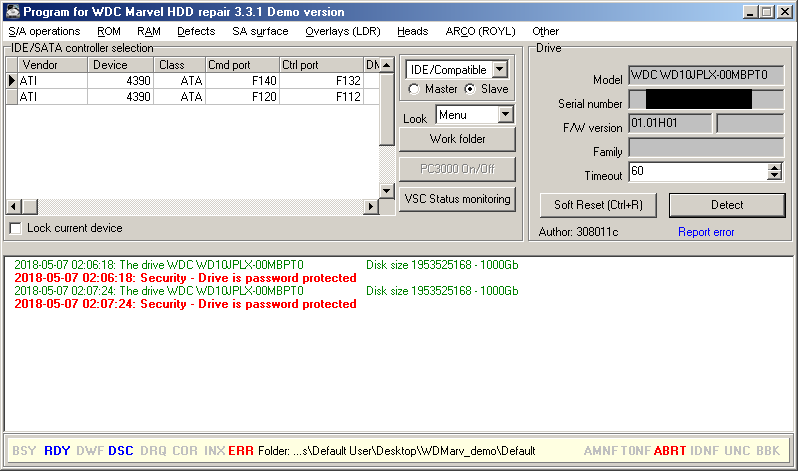Viewport: 798px width, 471px height.
Task: Select the controller row with Cmd port F120
Action: (x=191, y=97)
